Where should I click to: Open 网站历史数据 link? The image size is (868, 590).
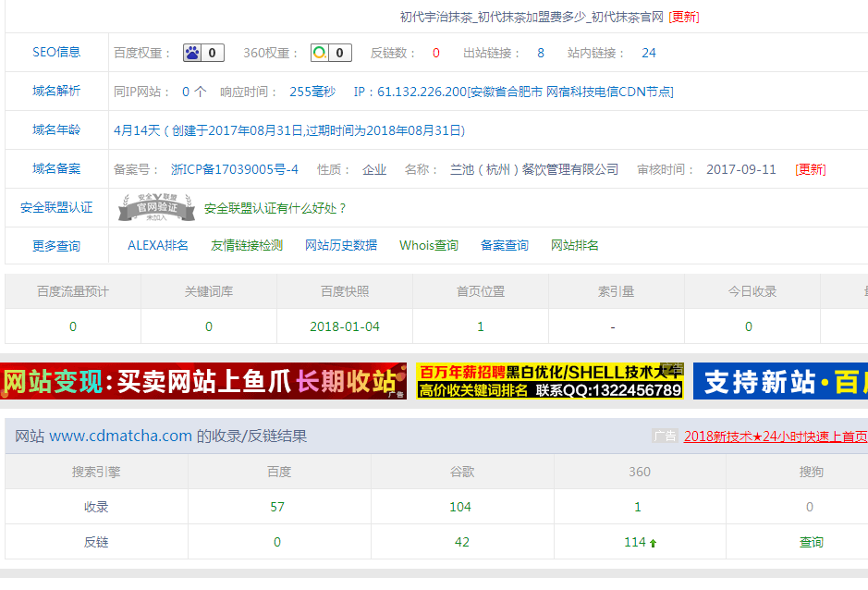tap(341, 245)
